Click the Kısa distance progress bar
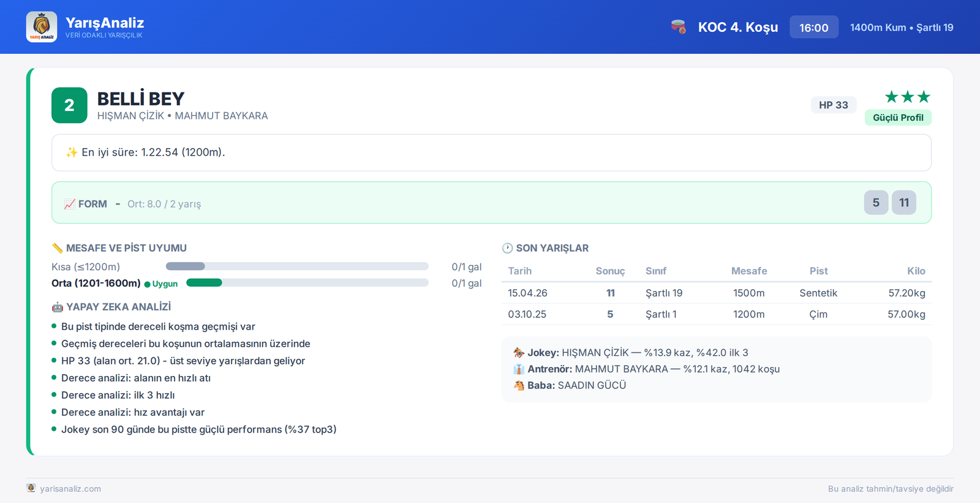Viewport: 980px width, 503px height. (x=297, y=267)
